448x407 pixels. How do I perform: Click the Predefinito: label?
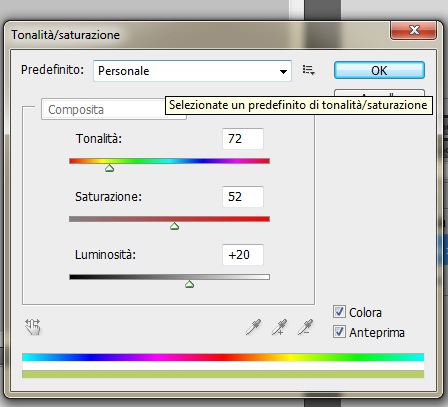(52, 70)
